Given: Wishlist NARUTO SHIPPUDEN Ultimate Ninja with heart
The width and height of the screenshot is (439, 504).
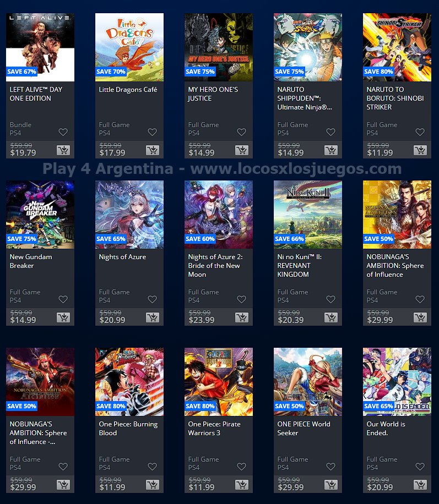Looking at the screenshot, I should tap(331, 132).
